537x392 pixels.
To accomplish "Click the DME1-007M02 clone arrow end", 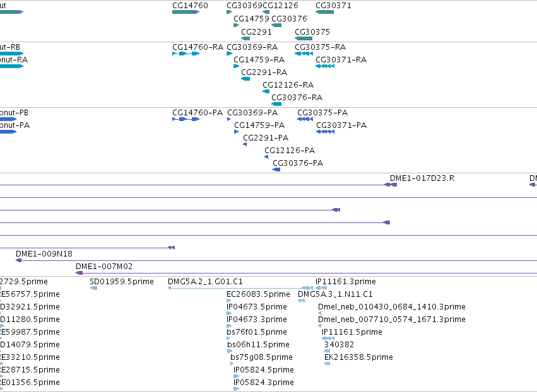I will (79, 273).
